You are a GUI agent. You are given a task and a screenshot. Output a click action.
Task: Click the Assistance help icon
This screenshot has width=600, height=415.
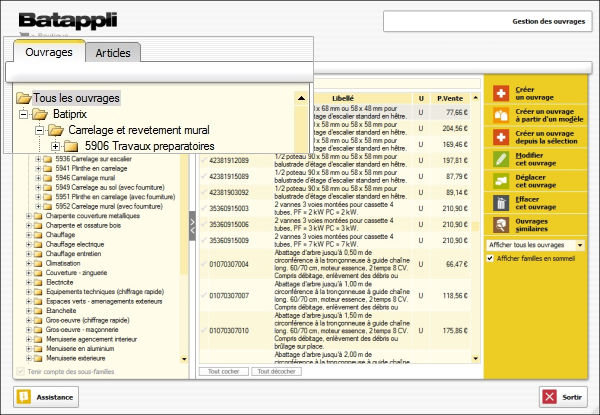point(22,397)
